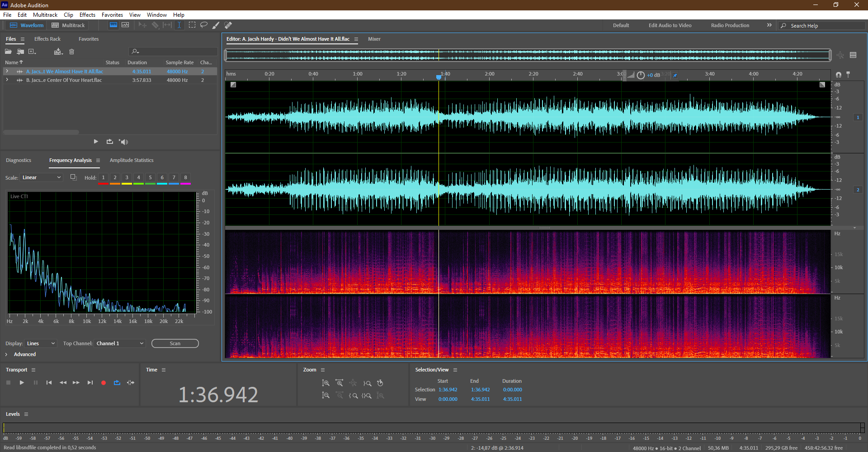This screenshot has width=868, height=452.
Task: Open the Multitrack menu
Action: [45, 15]
